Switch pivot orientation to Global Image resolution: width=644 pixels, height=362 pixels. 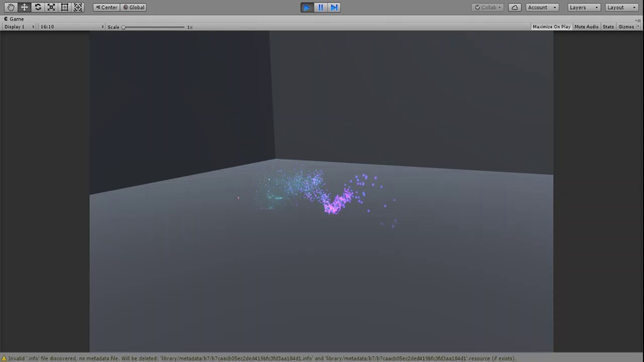click(x=133, y=7)
